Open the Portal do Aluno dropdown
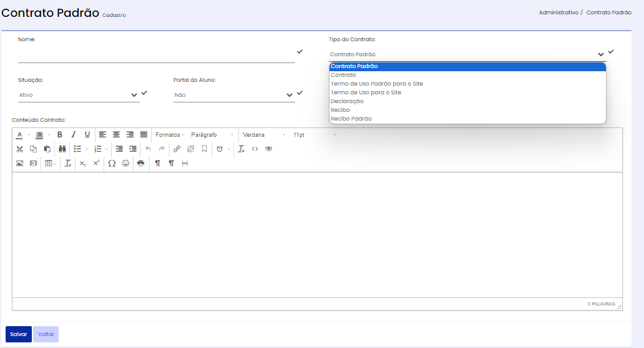This screenshot has width=644, height=348. [x=234, y=95]
